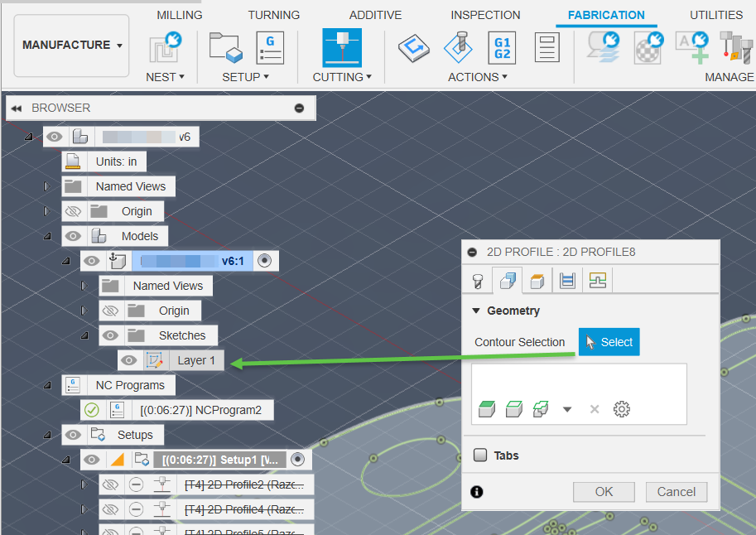756x535 pixels.
Task: Hide the Origin folder in the browser
Action: tap(73, 210)
